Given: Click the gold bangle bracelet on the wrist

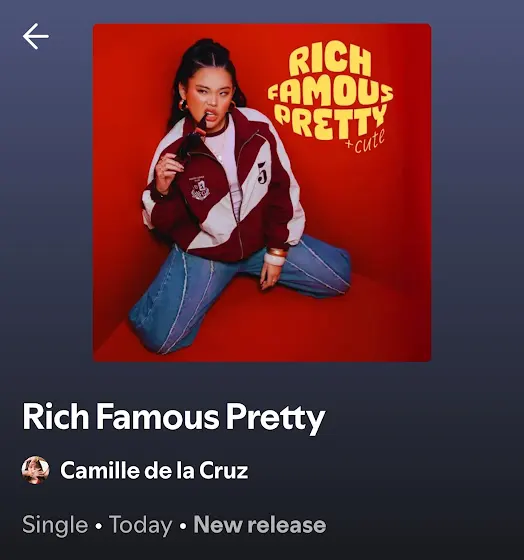Looking at the screenshot, I should click(277, 252).
